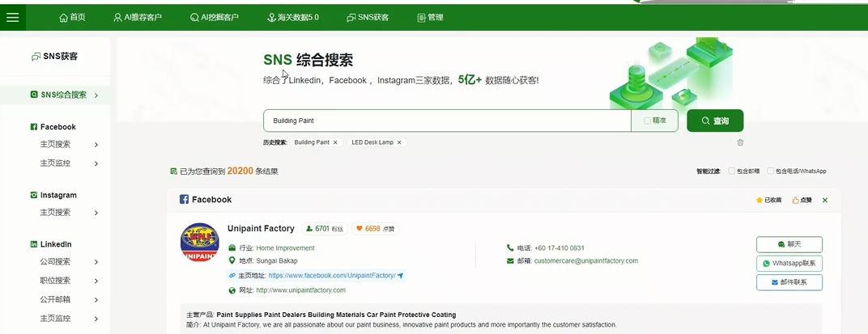The image size is (868, 334).
Task: Close the Facebook result card
Action: [x=825, y=200]
